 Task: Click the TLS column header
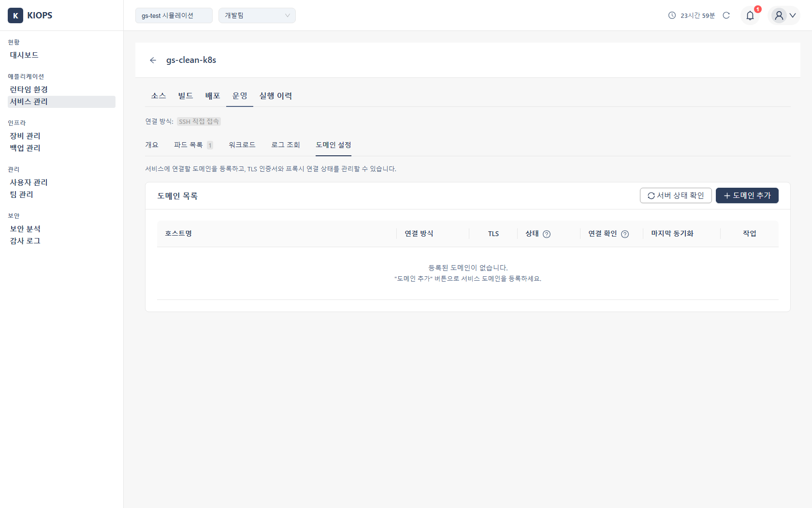(x=493, y=234)
